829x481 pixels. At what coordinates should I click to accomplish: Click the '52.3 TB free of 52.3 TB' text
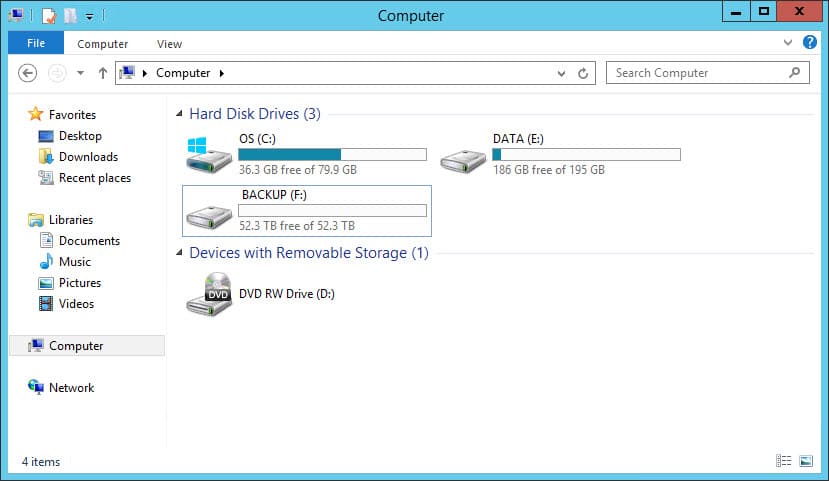(297, 226)
